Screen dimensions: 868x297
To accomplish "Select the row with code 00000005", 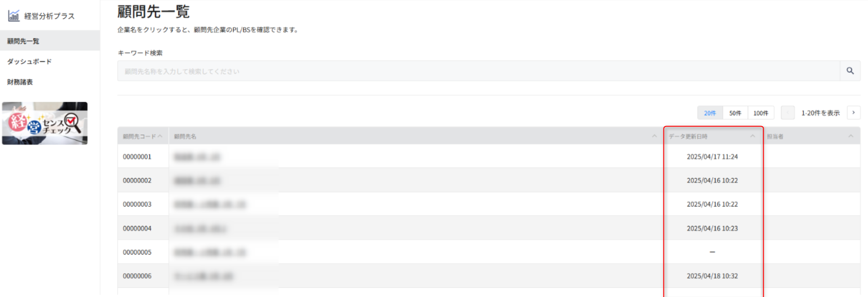I will click(489, 252).
